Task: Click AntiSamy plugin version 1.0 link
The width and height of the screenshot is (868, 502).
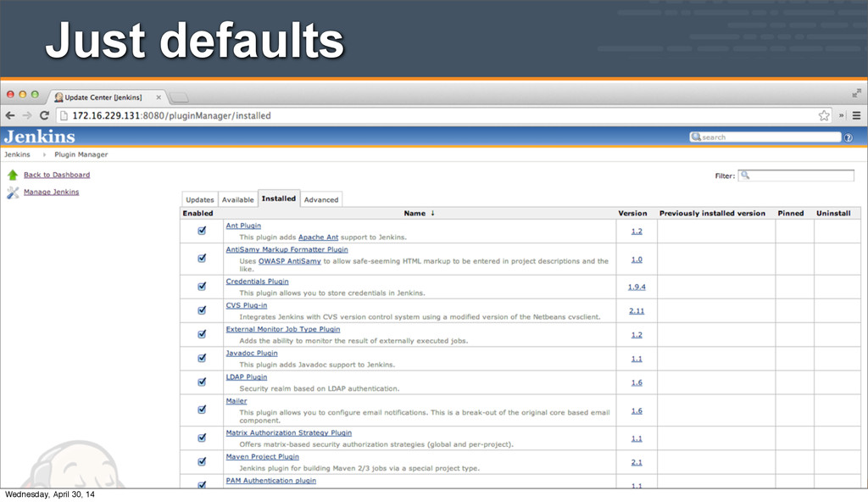Action: (x=637, y=259)
